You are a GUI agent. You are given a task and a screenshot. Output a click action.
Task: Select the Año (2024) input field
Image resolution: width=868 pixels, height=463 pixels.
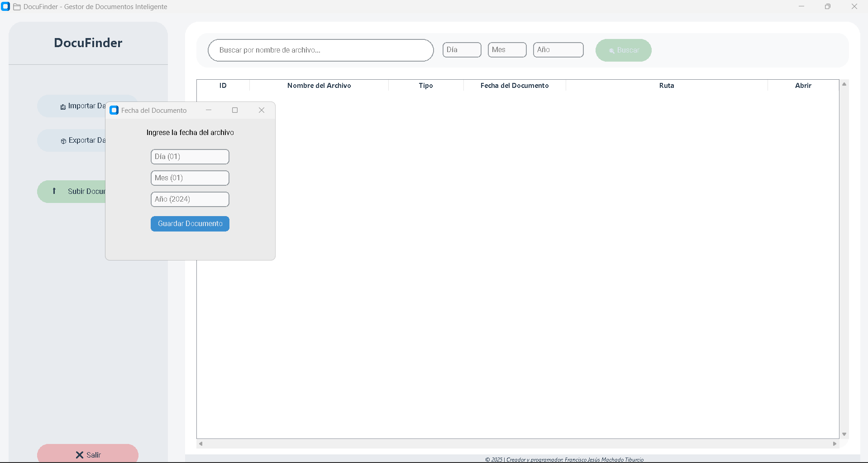pos(190,199)
